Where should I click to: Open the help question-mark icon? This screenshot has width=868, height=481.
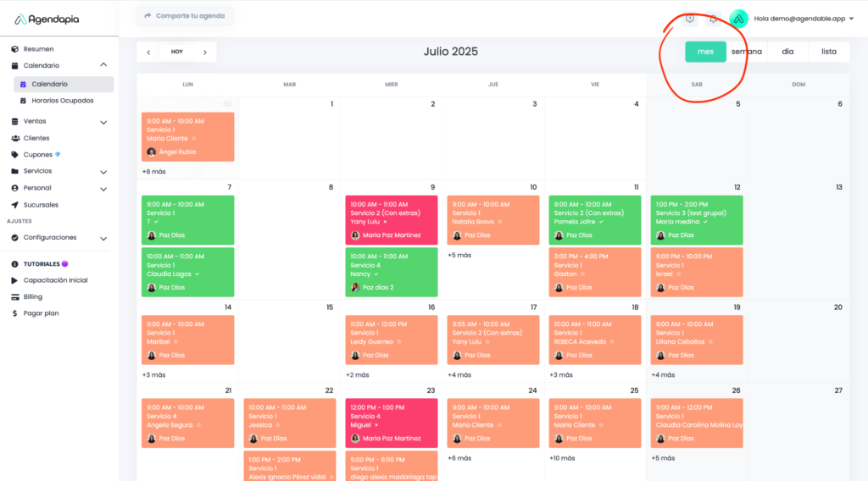[x=690, y=19]
